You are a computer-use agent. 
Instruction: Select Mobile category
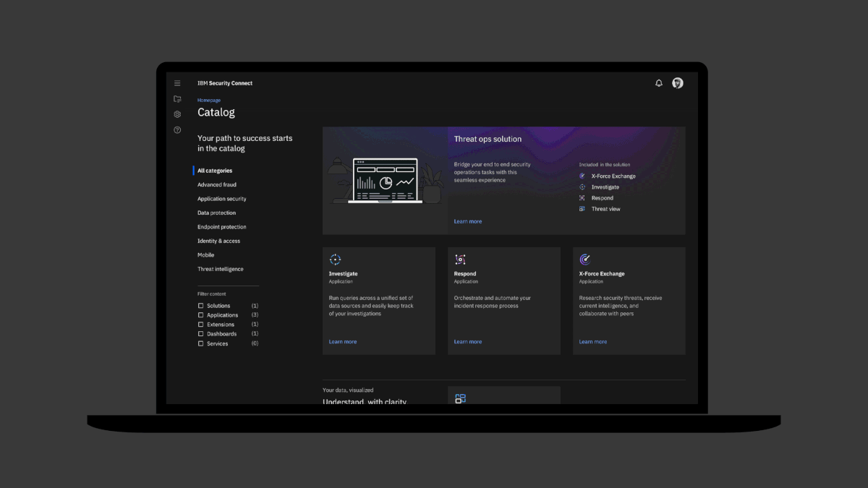(206, 255)
